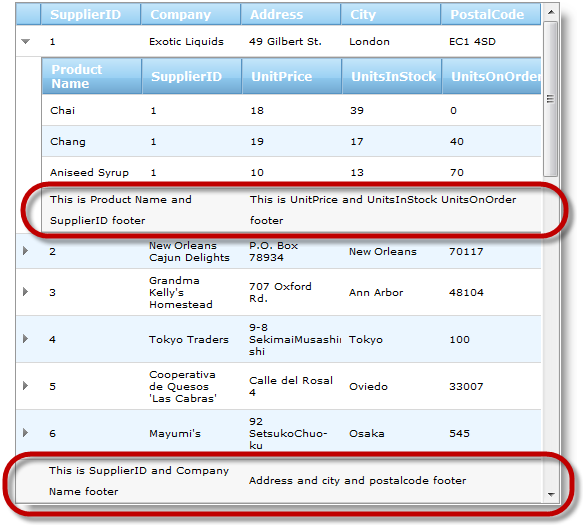Sort by the Product Name column header
This screenshot has width=584, height=527.
92,76
